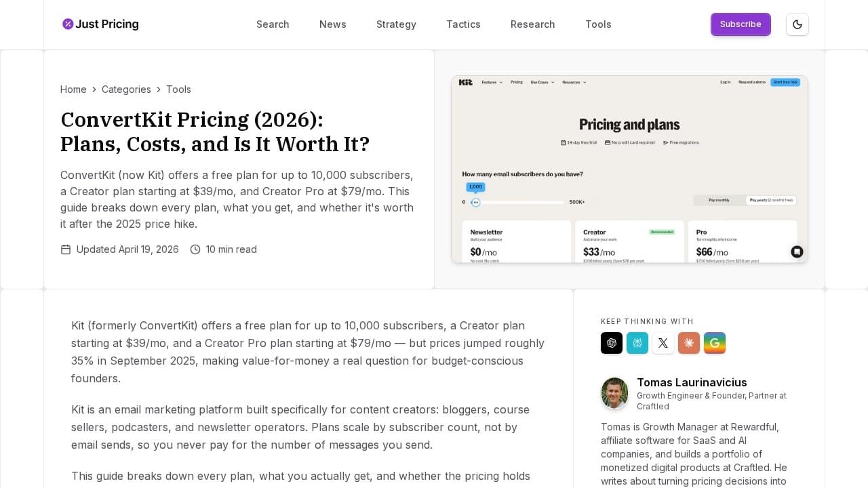Click 'Growth Engineer & Founder' author subtitle
The width and height of the screenshot is (868, 488).
click(x=711, y=401)
